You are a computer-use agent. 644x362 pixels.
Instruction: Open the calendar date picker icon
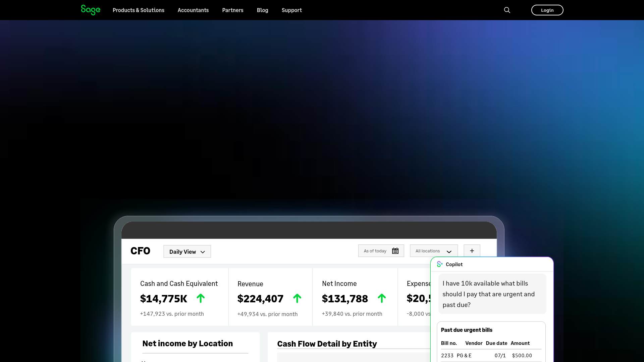tap(395, 251)
